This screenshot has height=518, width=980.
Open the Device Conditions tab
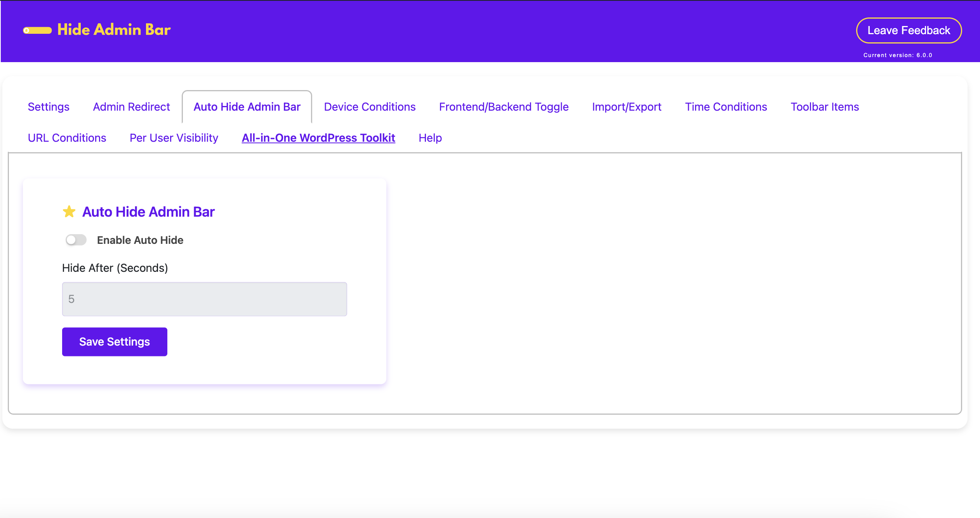pyautogui.click(x=370, y=107)
